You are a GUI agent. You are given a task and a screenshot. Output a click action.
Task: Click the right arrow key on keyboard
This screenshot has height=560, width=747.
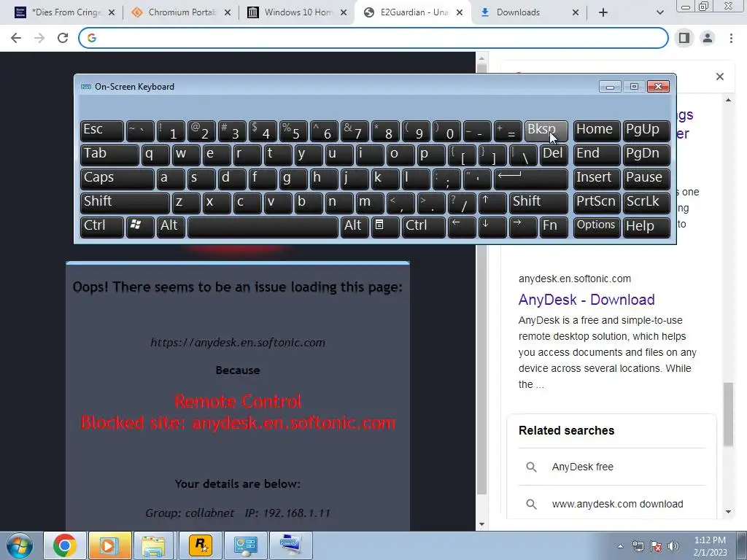[522, 227]
